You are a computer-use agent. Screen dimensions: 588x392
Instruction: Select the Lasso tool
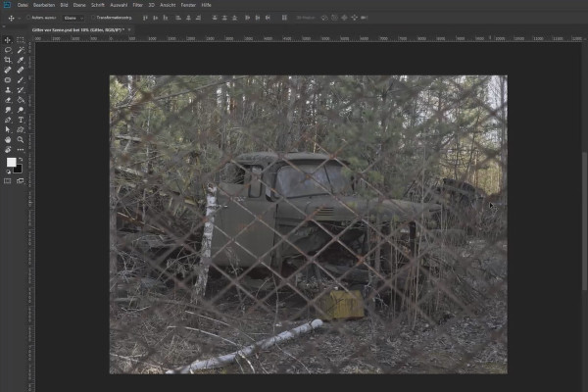pos(8,50)
